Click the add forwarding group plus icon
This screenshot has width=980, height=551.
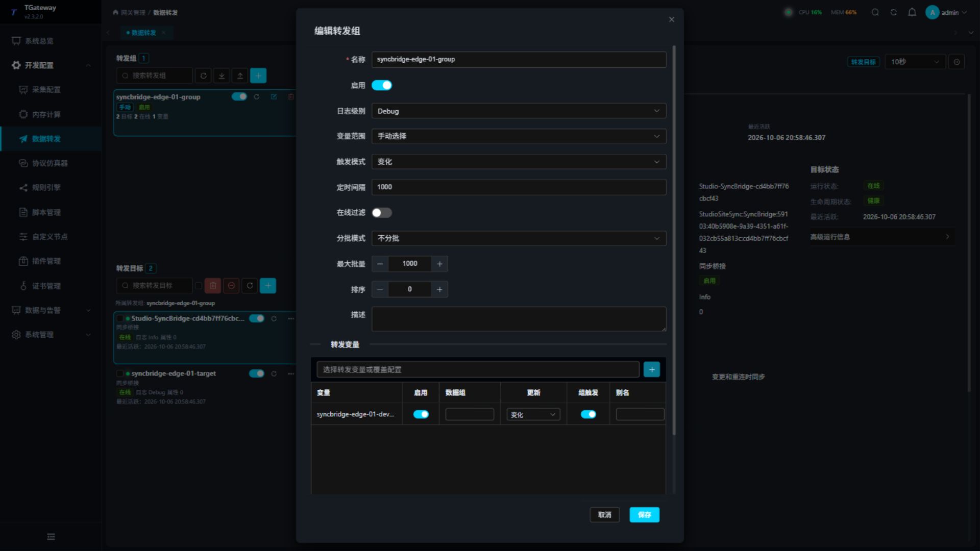(x=258, y=76)
